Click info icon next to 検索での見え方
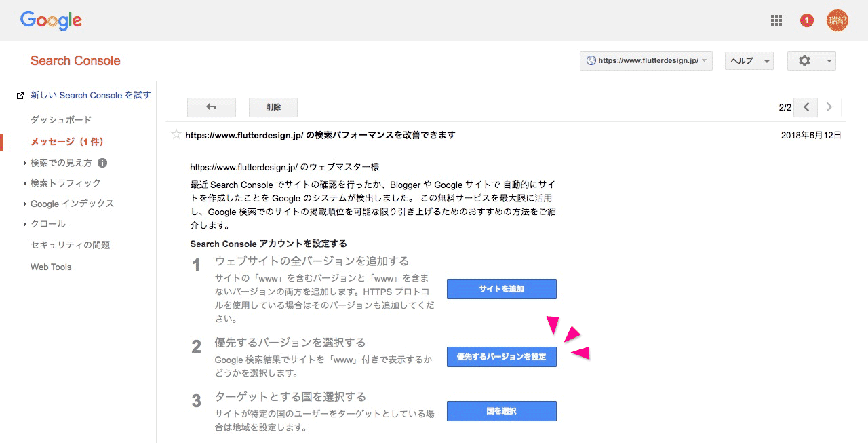The height and width of the screenshot is (443, 868). click(102, 163)
